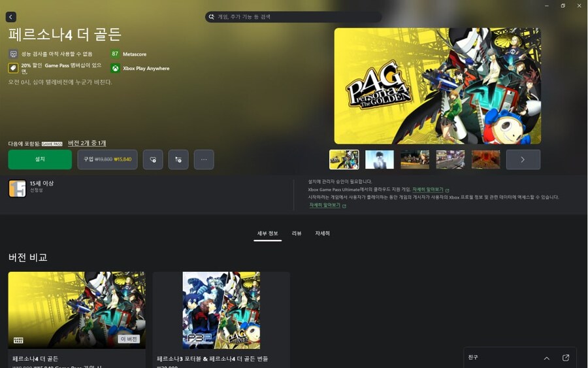This screenshot has width=588, height=368.
Task: Pop out the friends panel
Action: (566, 358)
